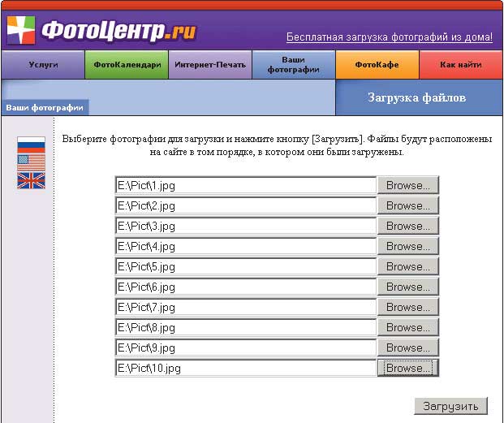This screenshot has width=504, height=423.
Task: Click the input field with E:\Pict\7.jpg
Action: point(245,307)
